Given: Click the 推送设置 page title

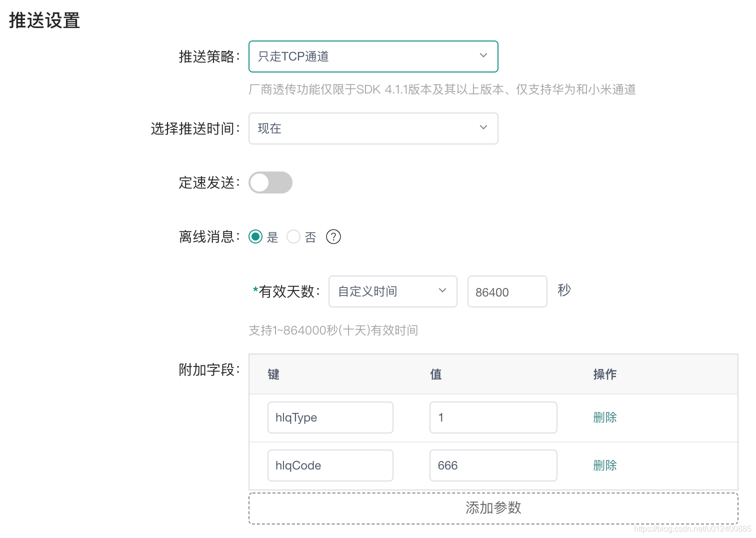Looking at the screenshot, I should click(43, 20).
